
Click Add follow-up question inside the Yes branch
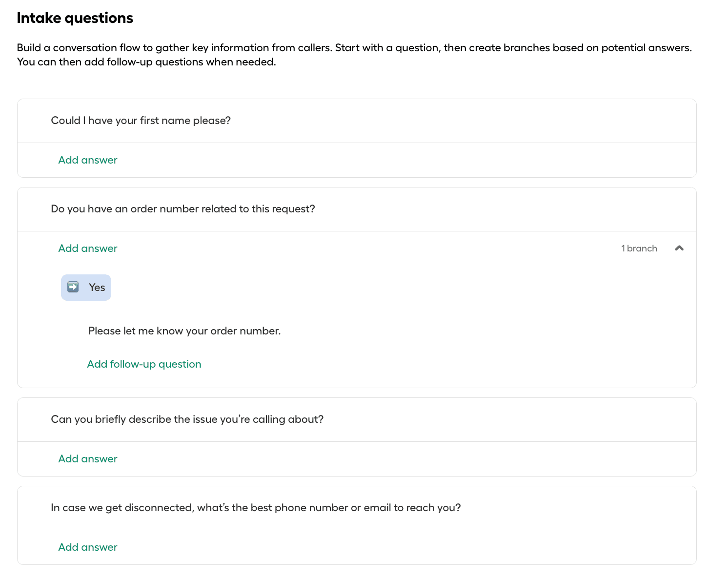point(144,364)
